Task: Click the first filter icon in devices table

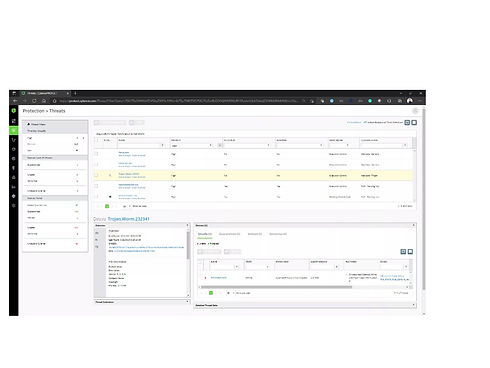Action: click(237, 267)
